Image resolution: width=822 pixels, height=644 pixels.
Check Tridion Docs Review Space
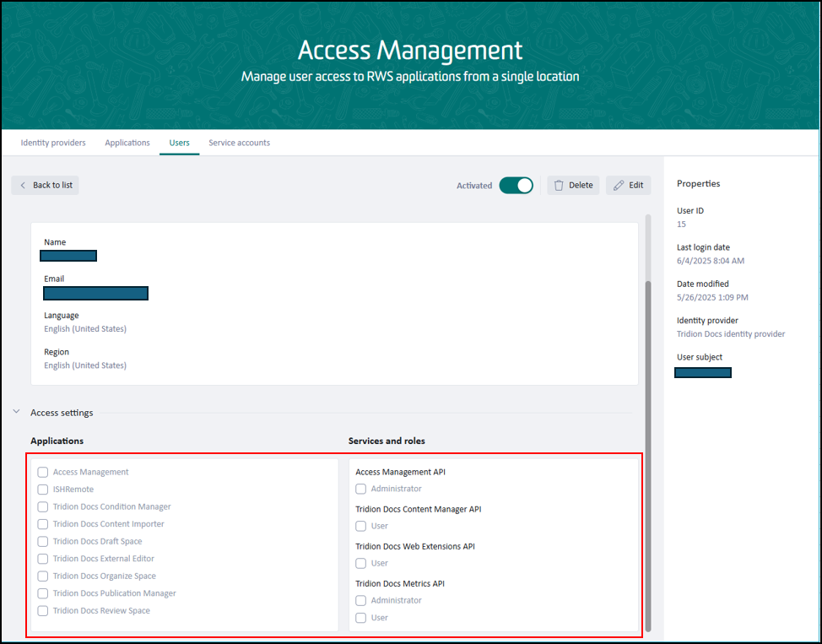tap(42, 610)
